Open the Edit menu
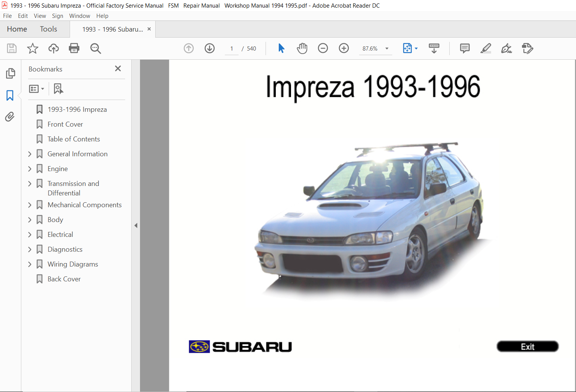 23,16
